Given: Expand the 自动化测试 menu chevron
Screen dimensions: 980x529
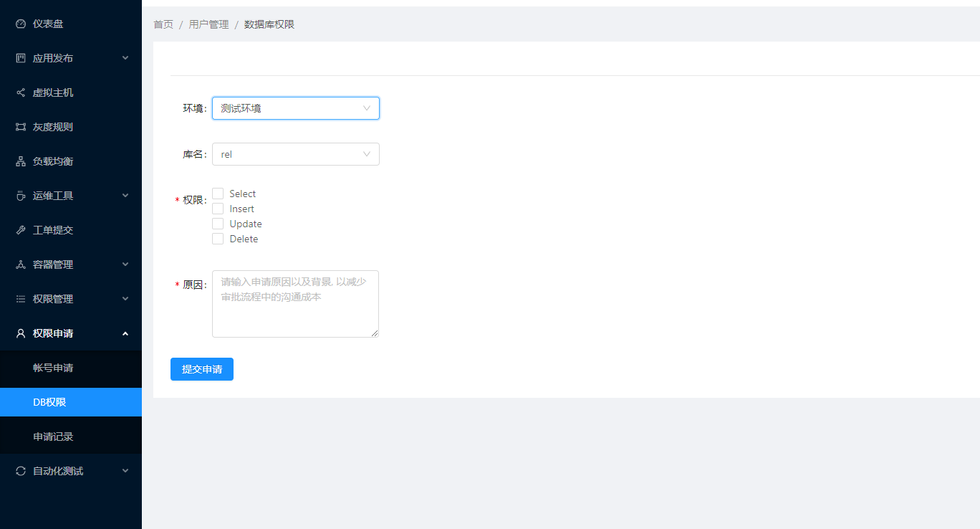Looking at the screenshot, I should (x=125, y=471).
